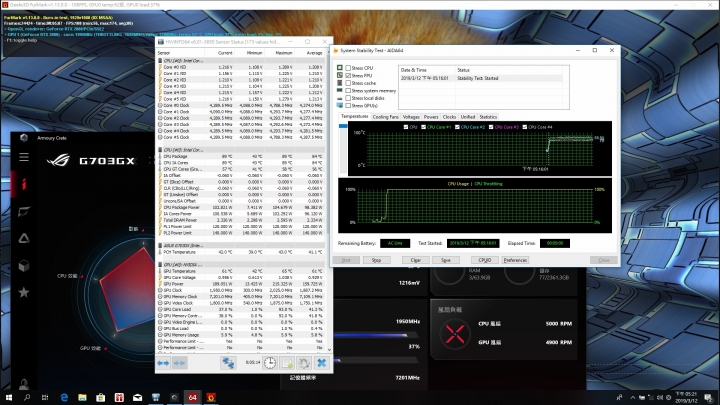Open Task View from taskbar

[45, 397]
